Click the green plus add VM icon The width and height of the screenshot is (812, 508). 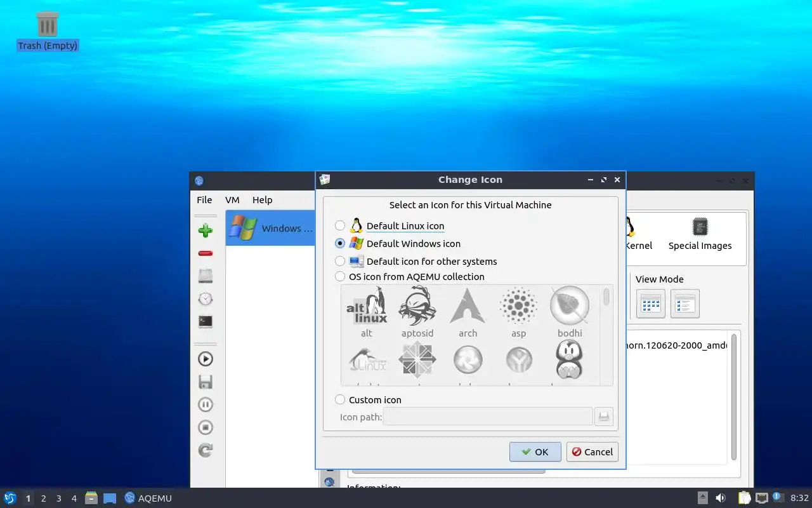[205, 231]
